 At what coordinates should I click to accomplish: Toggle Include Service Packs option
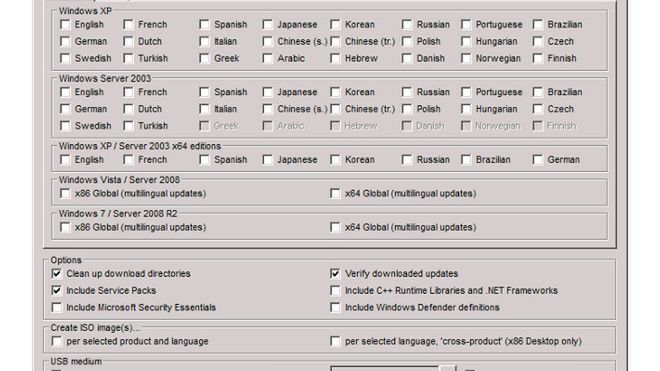pos(57,291)
